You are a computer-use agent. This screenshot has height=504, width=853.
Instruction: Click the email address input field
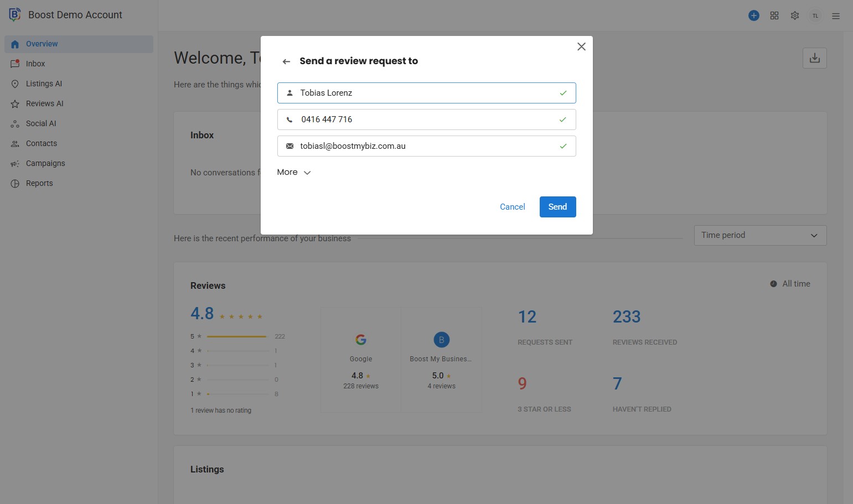(x=426, y=146)
